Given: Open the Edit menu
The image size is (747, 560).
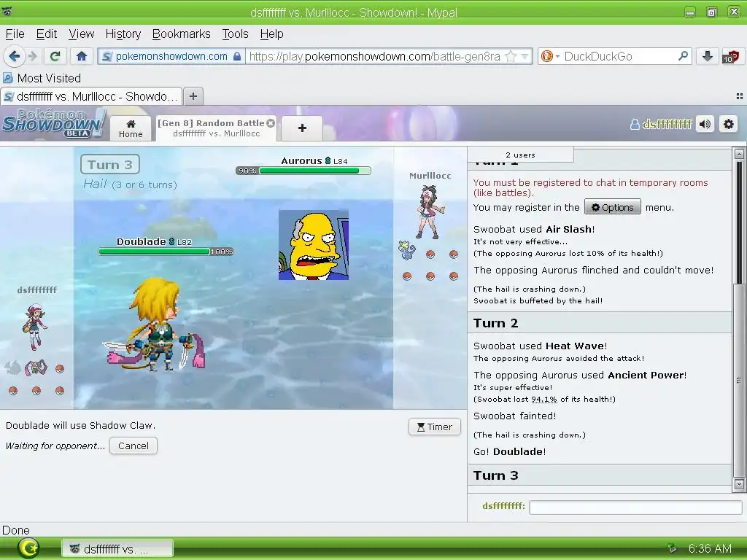Looking at the screenshot, I should (x=47, y=34).
